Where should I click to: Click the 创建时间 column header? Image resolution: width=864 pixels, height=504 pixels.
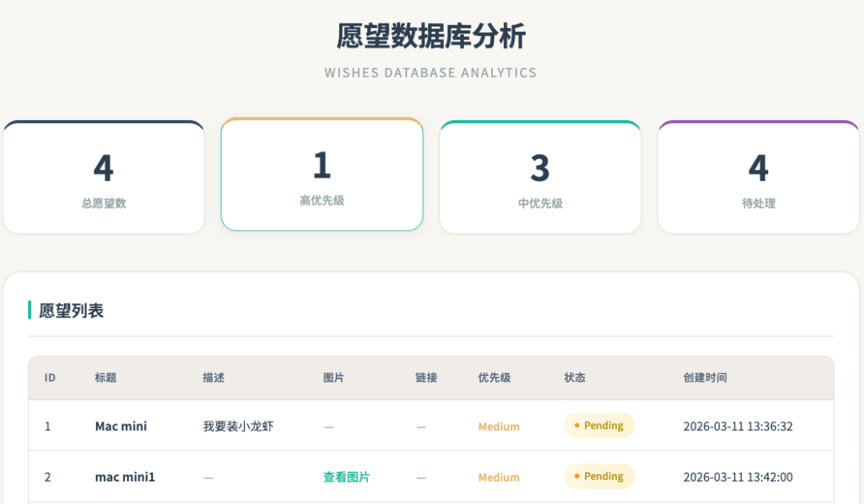point(705,378)
